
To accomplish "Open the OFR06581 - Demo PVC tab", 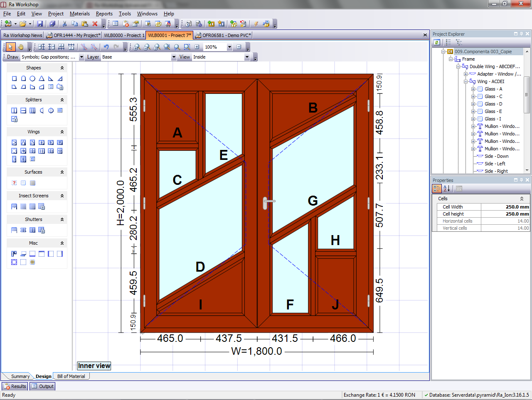I will pos(223,35).
